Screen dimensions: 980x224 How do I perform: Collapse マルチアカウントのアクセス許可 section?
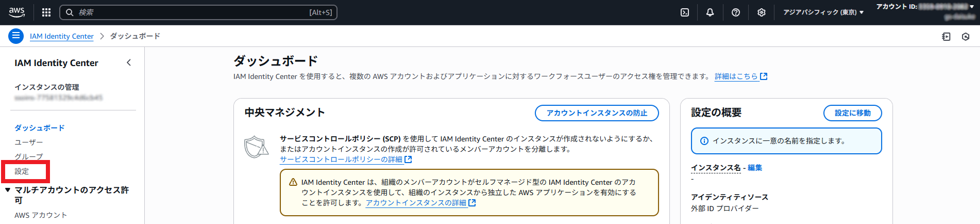[x=8, y=190]
